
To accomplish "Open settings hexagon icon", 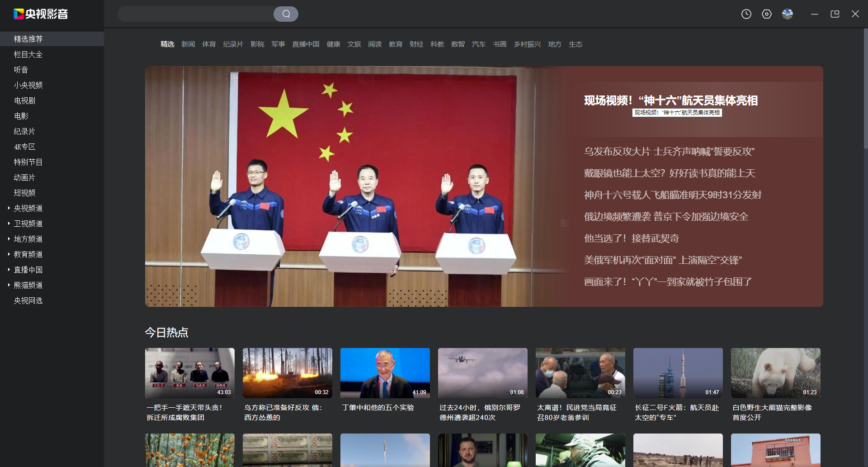I will coord(766,14).
